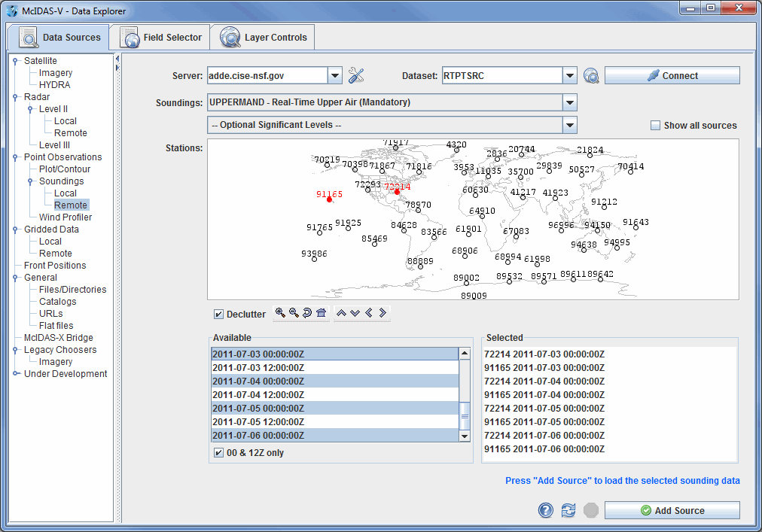Screen dimensions: 762x532
Task: Click selected entry 91165 2011-07-06 00:00:00Z
Action: [544, 449]
